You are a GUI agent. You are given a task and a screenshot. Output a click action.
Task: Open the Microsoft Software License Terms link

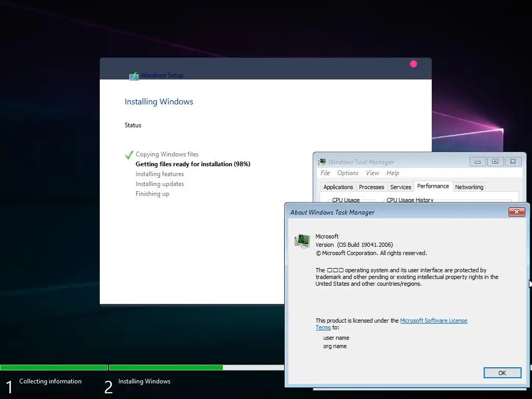click(433, 321)
